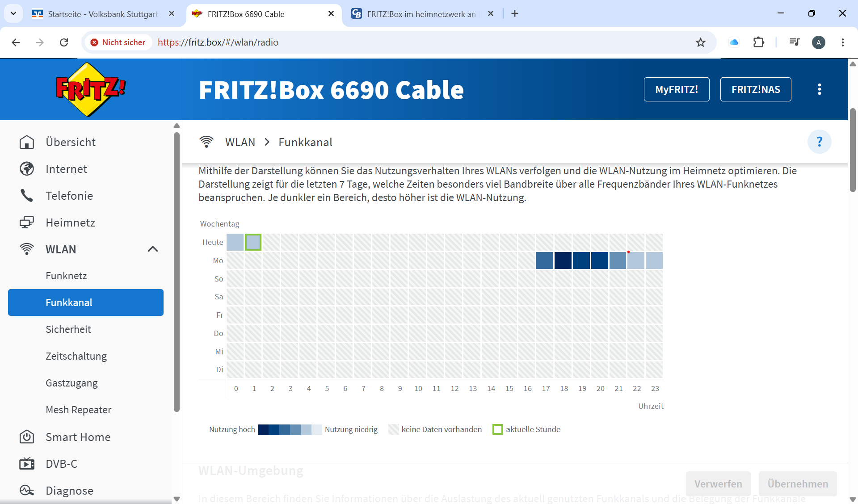Click the FRITZ! logo
Screen dimensions: 858x504
pyautogui.click(x=91, y=89)
